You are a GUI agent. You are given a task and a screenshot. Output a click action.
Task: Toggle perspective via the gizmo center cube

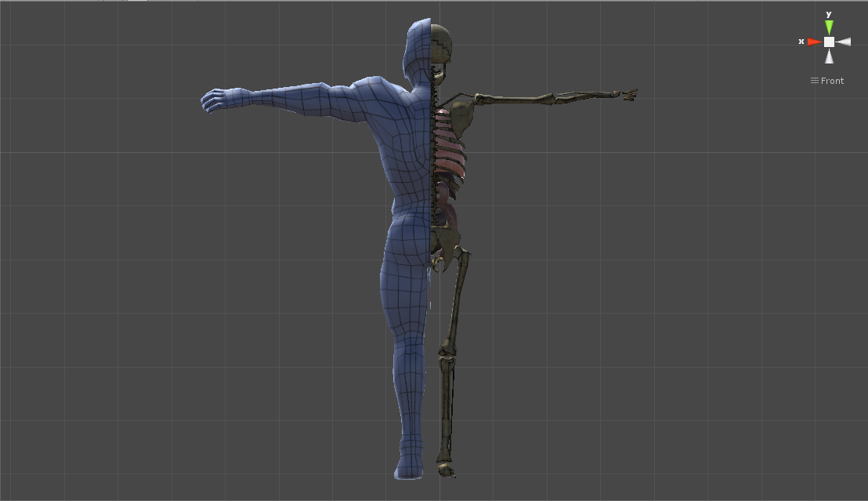pyautogui.click(x=829, y=42)
